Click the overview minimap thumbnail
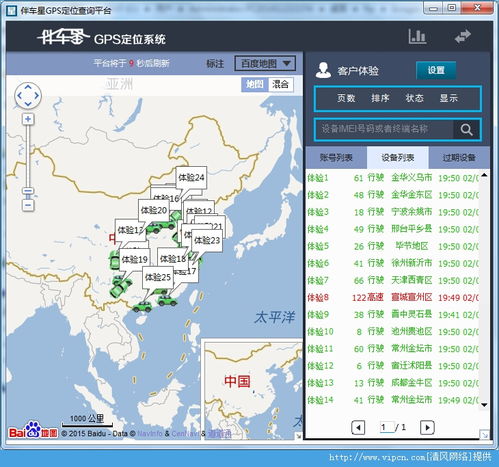 click(253, 389)
